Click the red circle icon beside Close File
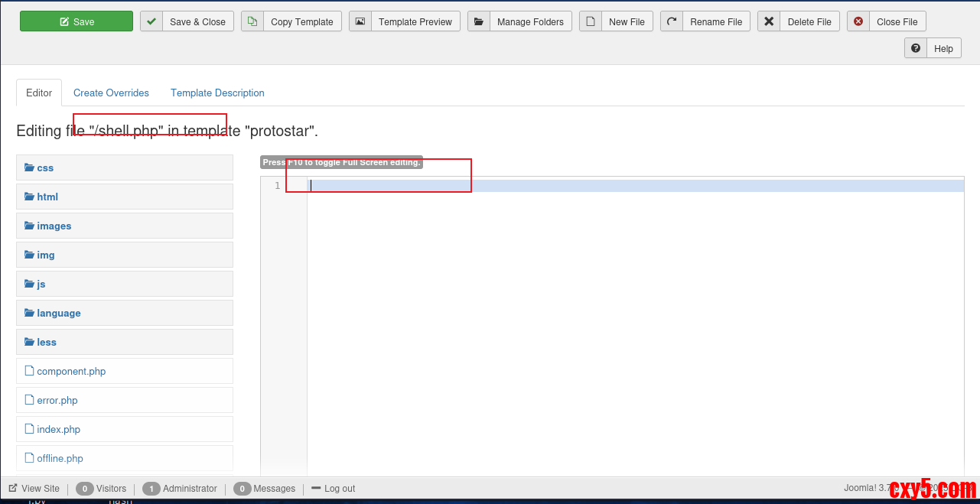Viewport: 980px width, 504px height. tap(858, 21)
